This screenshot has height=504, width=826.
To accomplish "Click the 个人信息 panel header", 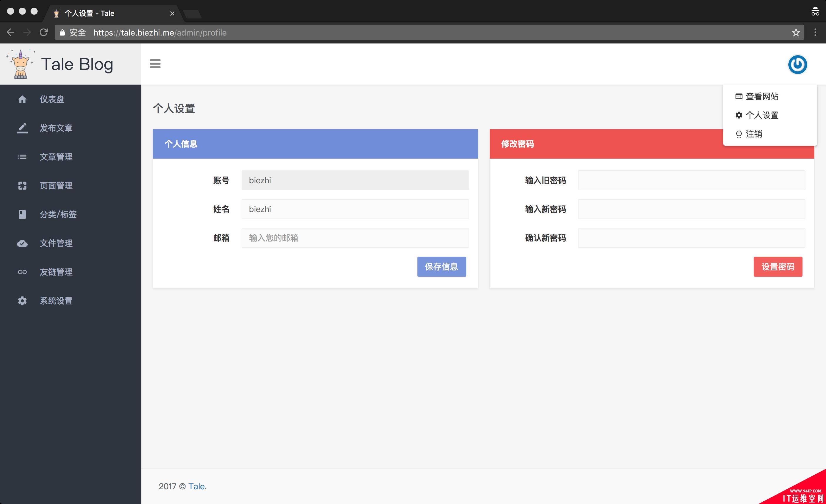I will click(315, 144).
